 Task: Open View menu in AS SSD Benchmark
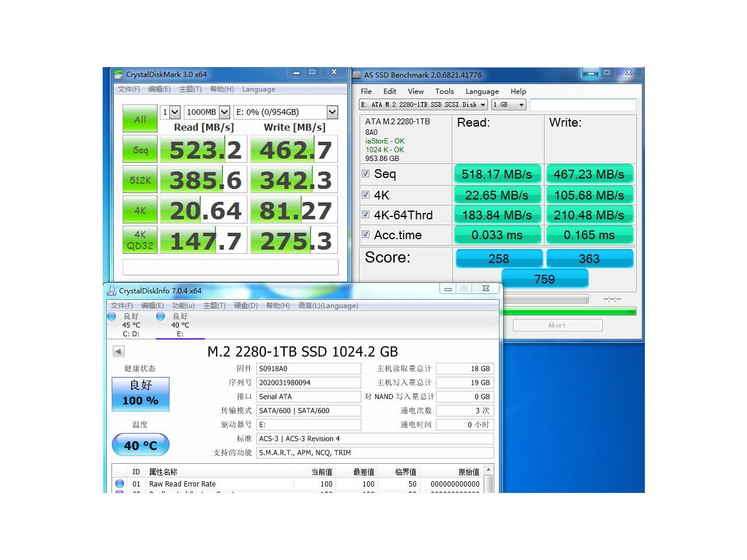pos(416,92)
